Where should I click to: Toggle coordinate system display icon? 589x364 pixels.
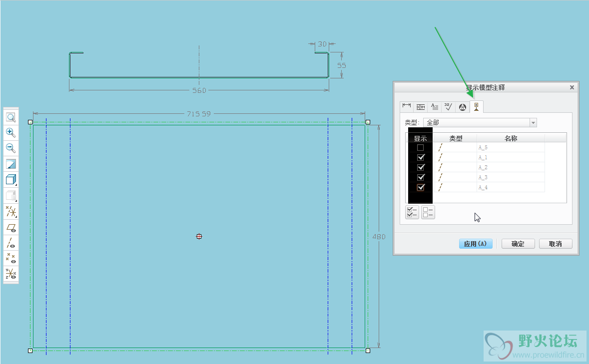pos(11,274)
